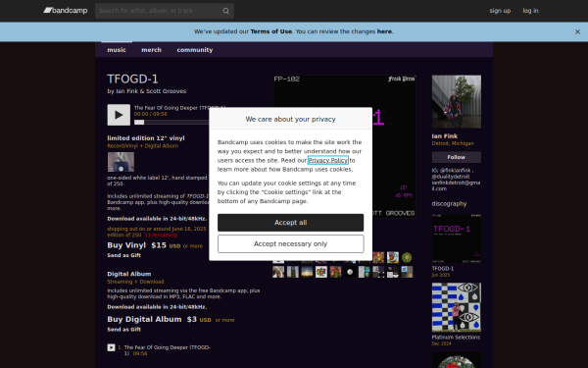Open TFOGD-1 cover in discography

click(x=456, y=238)
